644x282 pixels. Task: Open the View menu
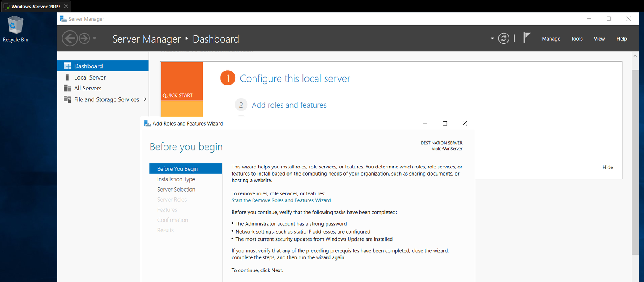click(x=599, y=39)
